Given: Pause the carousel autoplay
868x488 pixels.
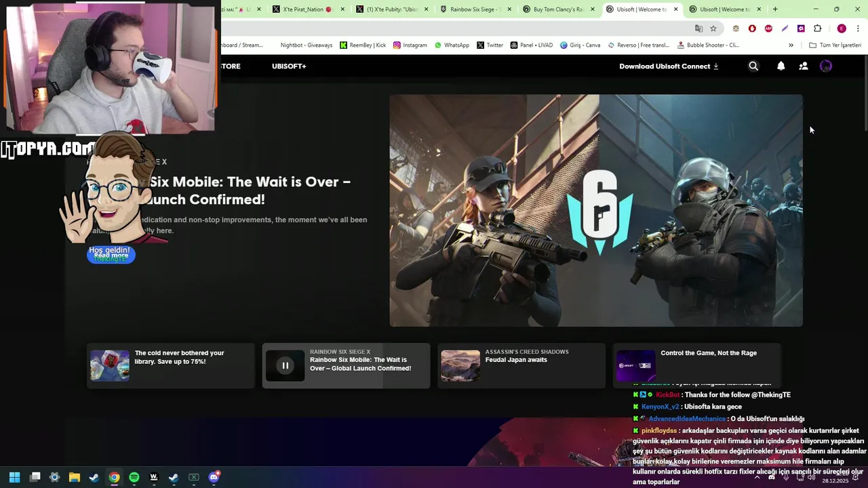Looking at the screenshot, I should tap(285, 365).
